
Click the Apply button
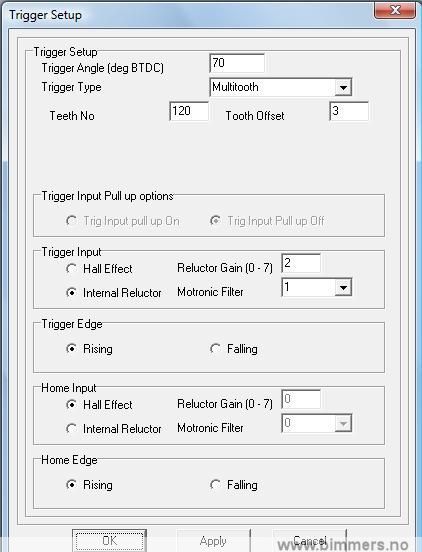coord(213,540)
